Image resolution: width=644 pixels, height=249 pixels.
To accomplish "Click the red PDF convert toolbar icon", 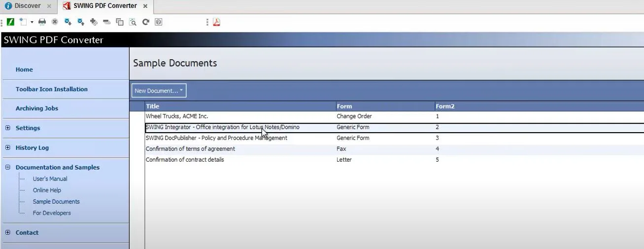I will click(216, 22).
